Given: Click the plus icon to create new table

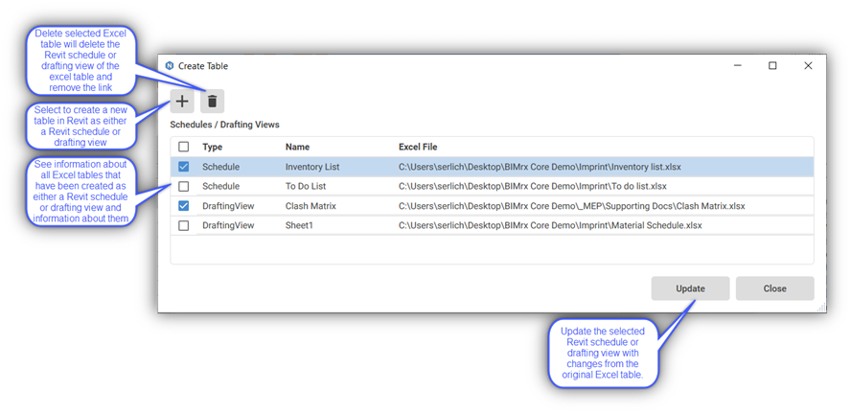Looking at the screenshot, I should 182,101.
